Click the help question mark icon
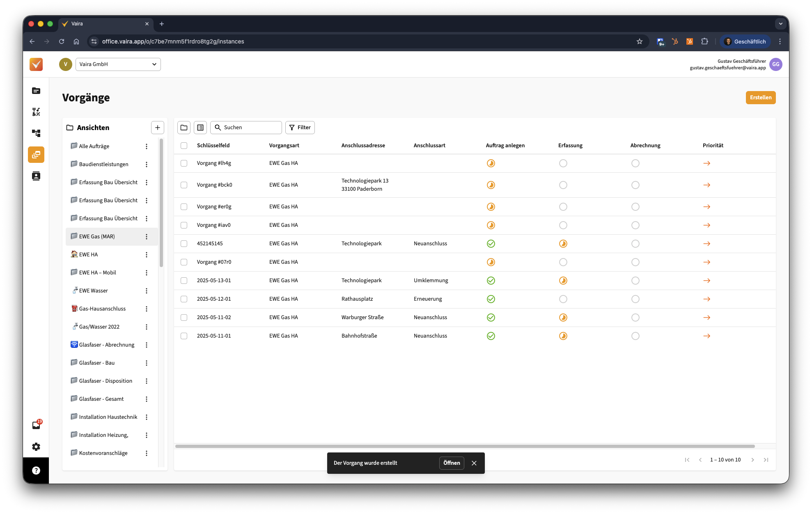The height and width of the screenshot is (514, 812). 36,471
